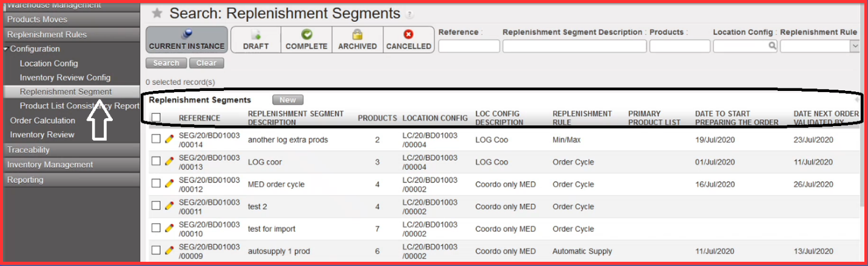Screen dimensions: 868x266
Task: Click the Reference search input field
Action: coord(468,46)
